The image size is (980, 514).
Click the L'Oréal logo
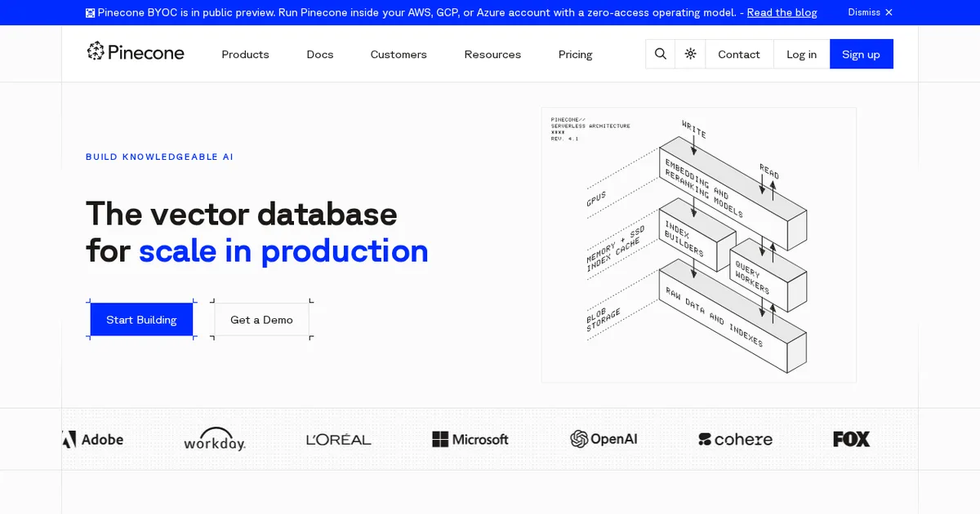point(339,439)
